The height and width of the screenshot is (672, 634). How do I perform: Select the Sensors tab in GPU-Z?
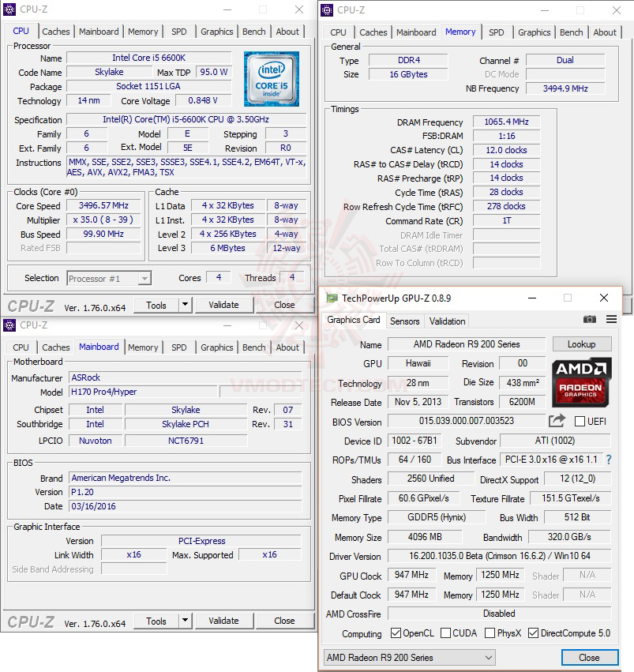(x=404, y=321)
